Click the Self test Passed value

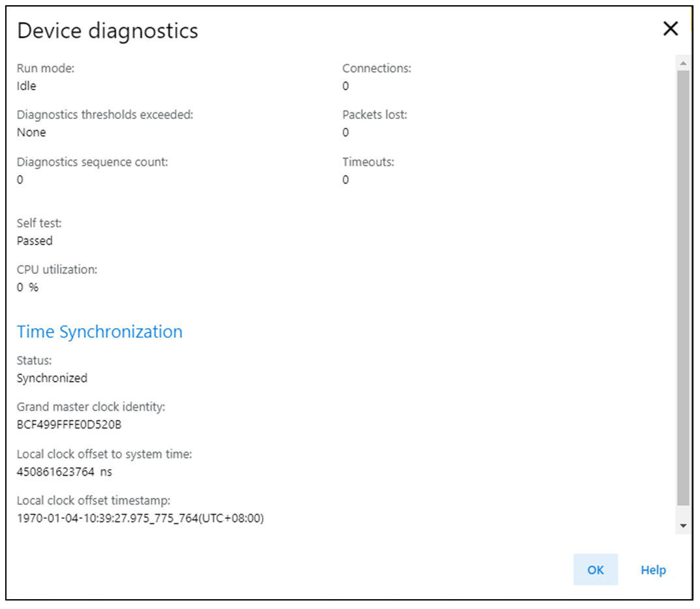tap(35, 240)
